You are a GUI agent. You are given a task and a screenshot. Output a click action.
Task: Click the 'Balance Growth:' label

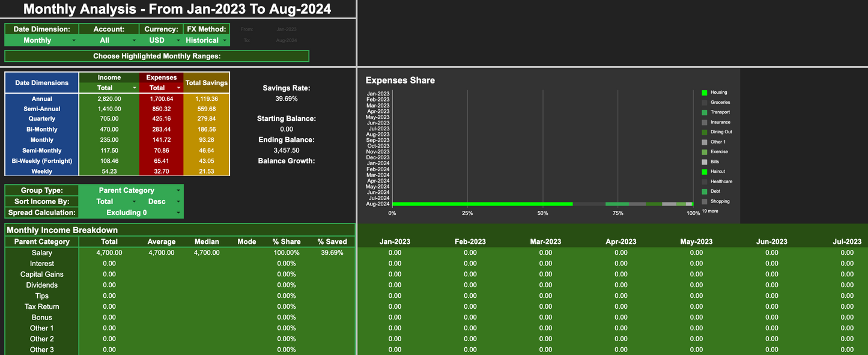287,161
